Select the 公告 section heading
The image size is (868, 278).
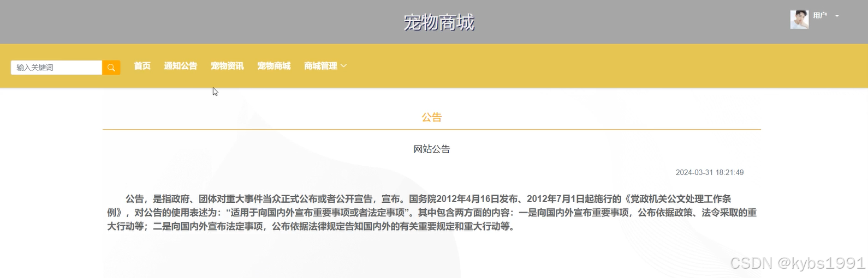pos(432,117)
